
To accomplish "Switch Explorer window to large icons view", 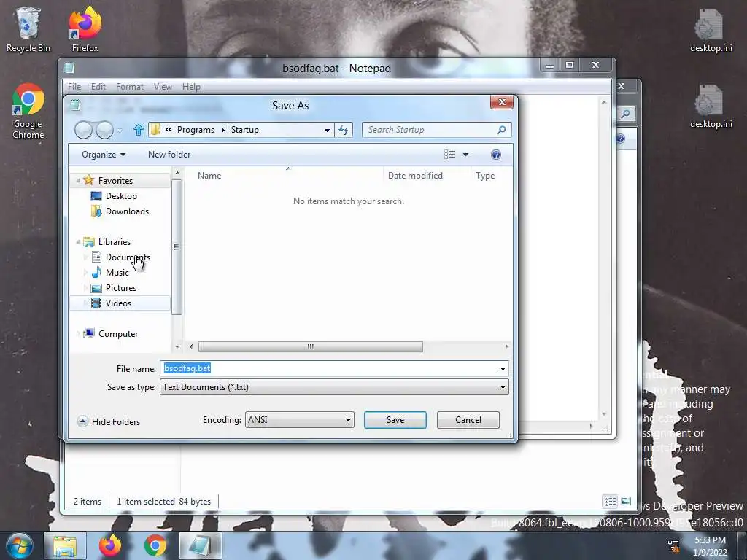I will click(x=626, y=501).
